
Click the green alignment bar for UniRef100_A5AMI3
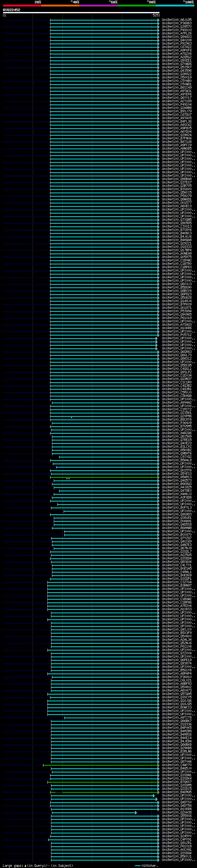click(x=104, y=477)
